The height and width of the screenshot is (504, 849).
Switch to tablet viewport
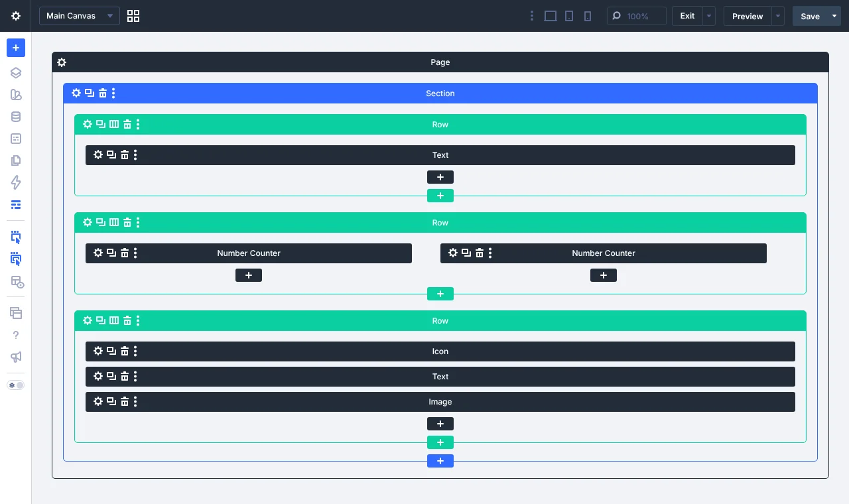[569, 16]
